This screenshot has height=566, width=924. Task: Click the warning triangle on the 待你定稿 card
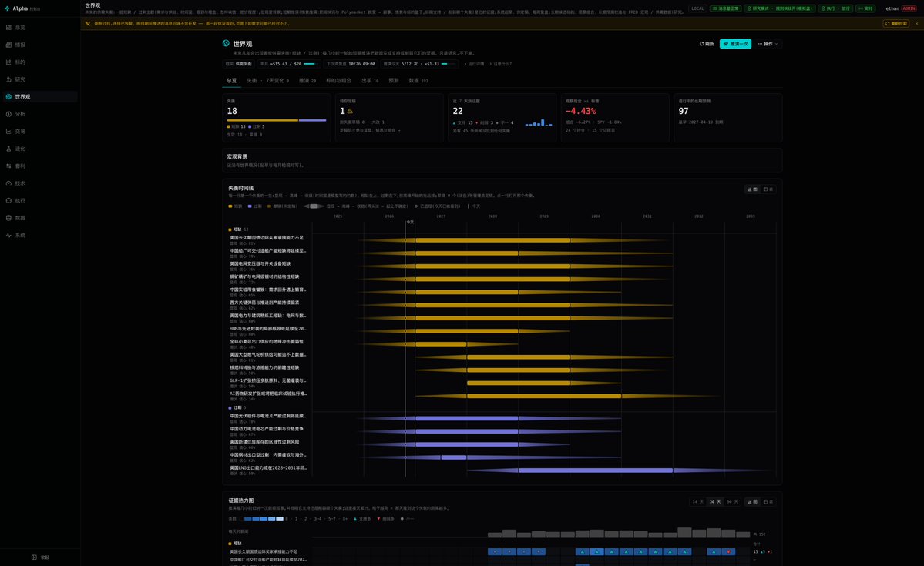click(x=350, y=111)
